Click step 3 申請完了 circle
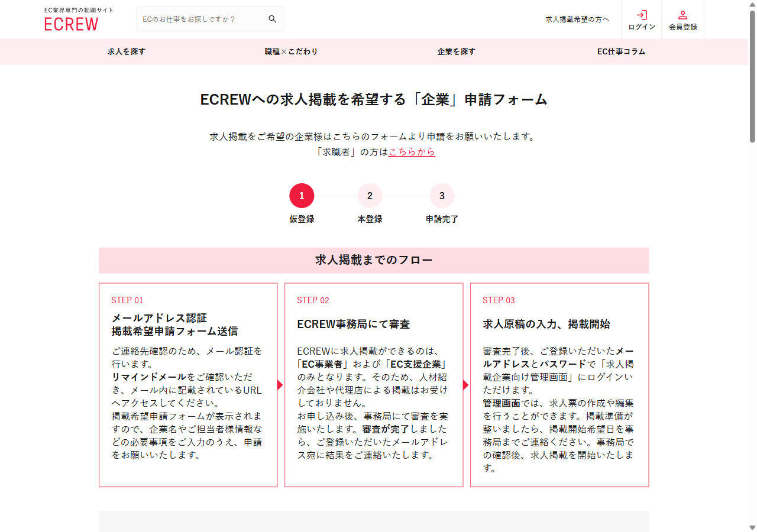The width and height of the screenshot is (757, 532). tap(442, 196)
